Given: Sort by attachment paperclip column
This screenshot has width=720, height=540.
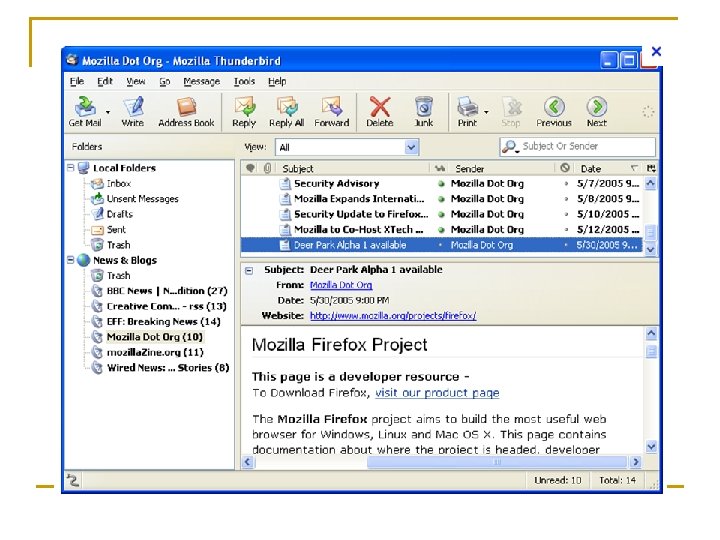Looking at the screenshot, I should click(x=268, y=168).
